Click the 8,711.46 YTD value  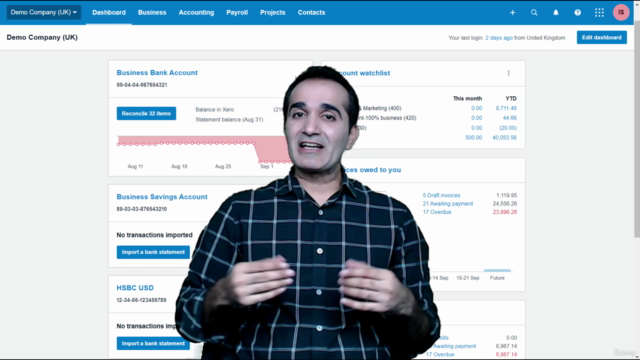(506, 109)
